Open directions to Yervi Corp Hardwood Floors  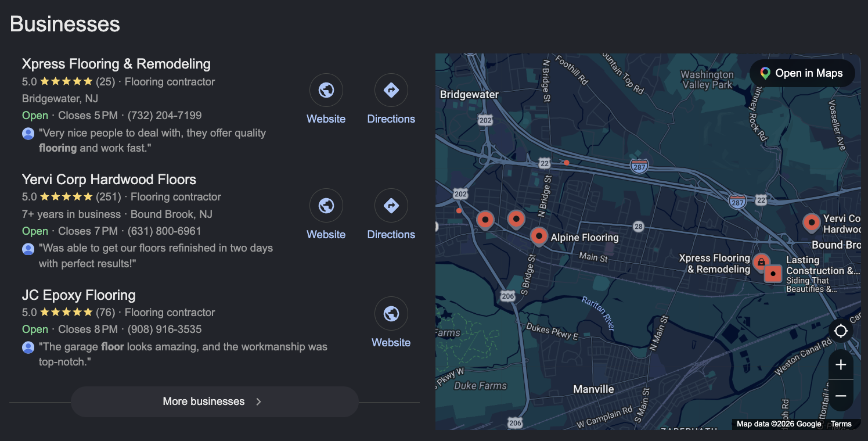point(391,206)
